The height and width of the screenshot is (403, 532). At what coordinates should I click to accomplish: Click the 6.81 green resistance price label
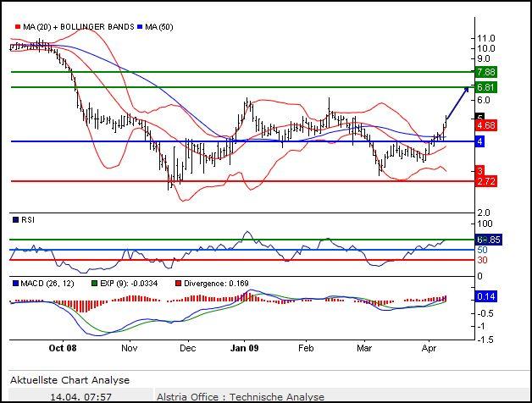486,87
